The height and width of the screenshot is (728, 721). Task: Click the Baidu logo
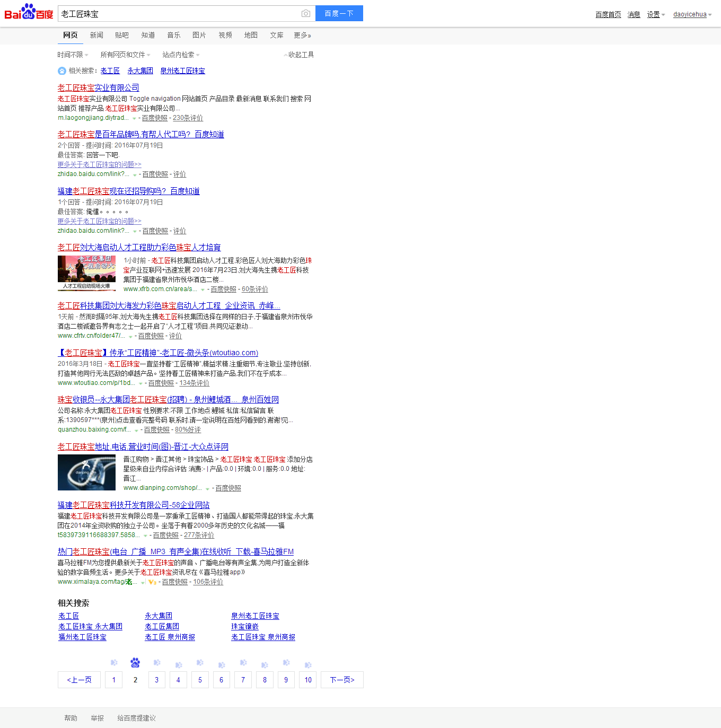point(29,12)
